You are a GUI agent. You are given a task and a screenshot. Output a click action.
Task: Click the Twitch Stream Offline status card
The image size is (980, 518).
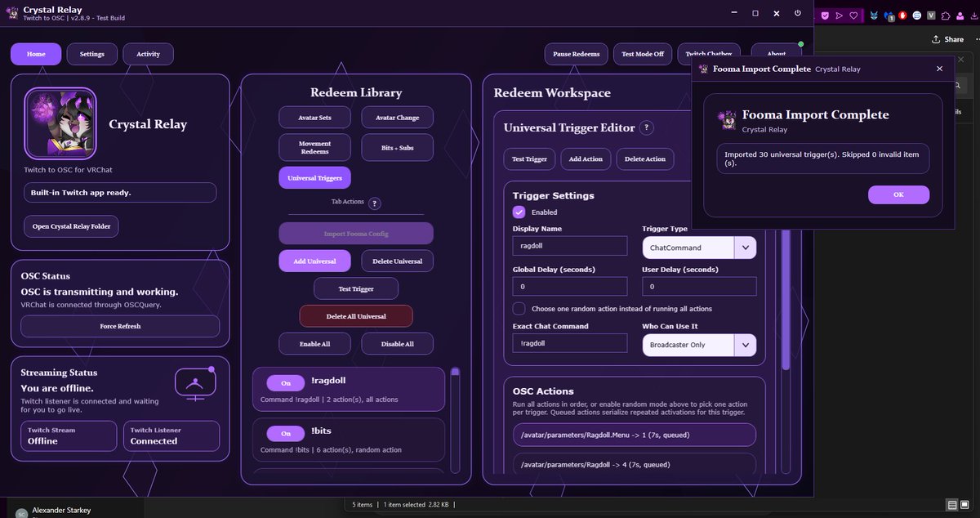point(69,435)
